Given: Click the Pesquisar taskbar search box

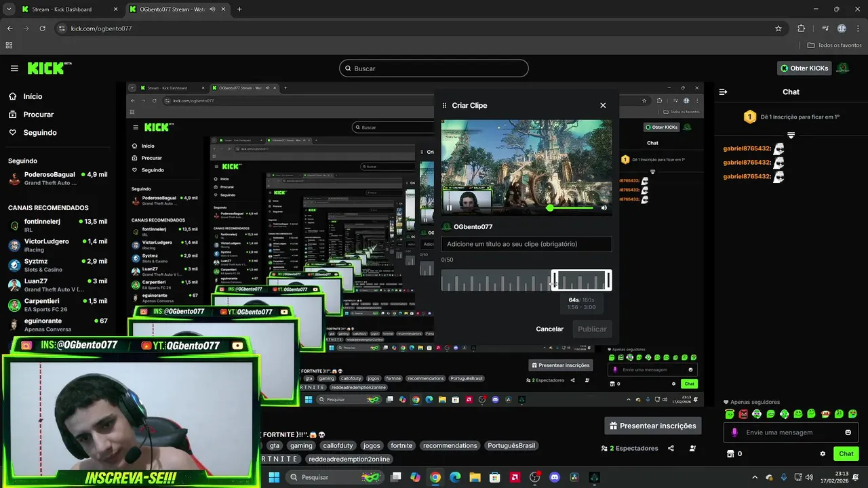Looking at the screenshot, I should tap(335, 477).
